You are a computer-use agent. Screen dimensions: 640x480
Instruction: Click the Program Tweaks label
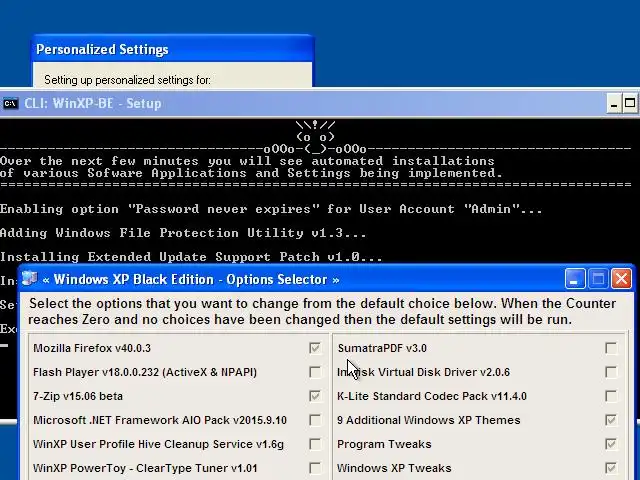click(x=384, y=444)
